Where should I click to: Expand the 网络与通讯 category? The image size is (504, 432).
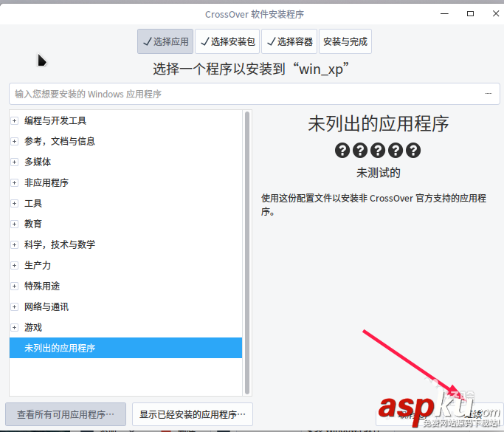(x=14, y=307)
